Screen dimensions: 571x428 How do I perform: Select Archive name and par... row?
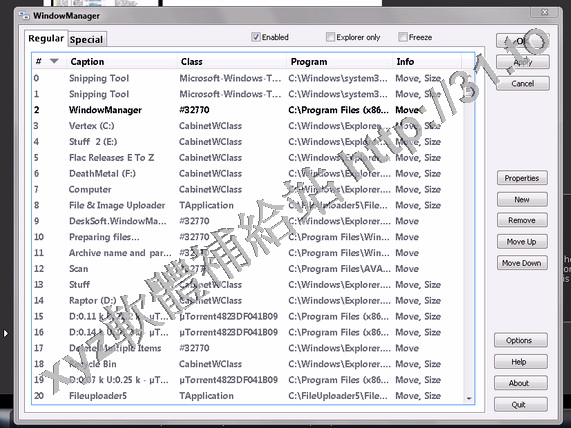click(x=248, y=253)
